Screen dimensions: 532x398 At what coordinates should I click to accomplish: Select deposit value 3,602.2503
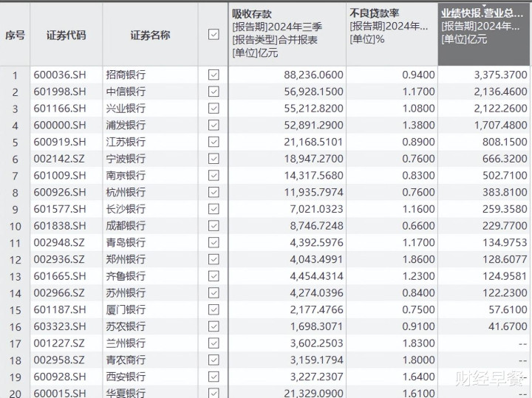[x=316, y=343]
